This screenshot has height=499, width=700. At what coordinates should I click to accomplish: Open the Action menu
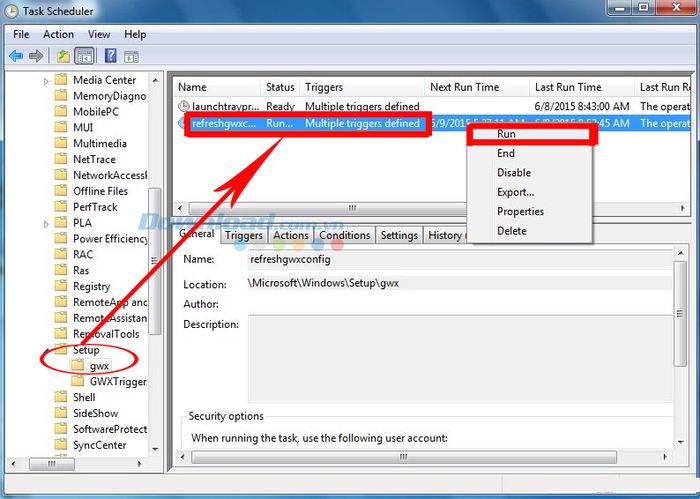58,34
